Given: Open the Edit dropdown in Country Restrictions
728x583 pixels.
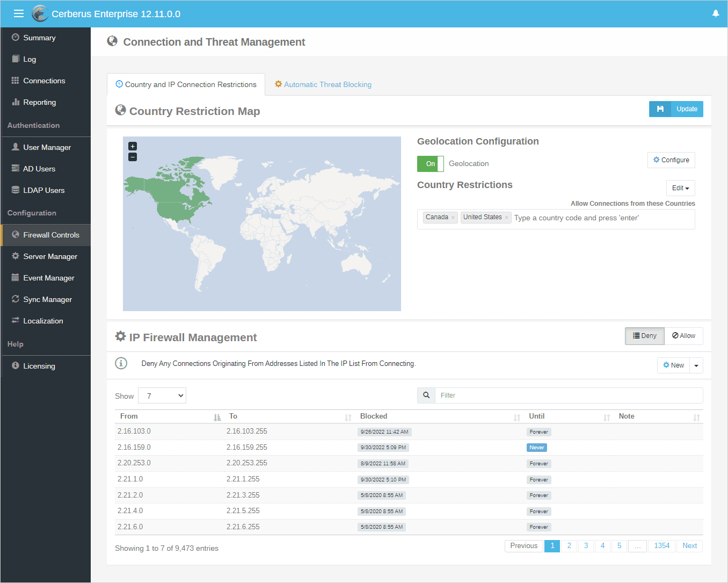Looking at the screenshot, I should (680, 188).
